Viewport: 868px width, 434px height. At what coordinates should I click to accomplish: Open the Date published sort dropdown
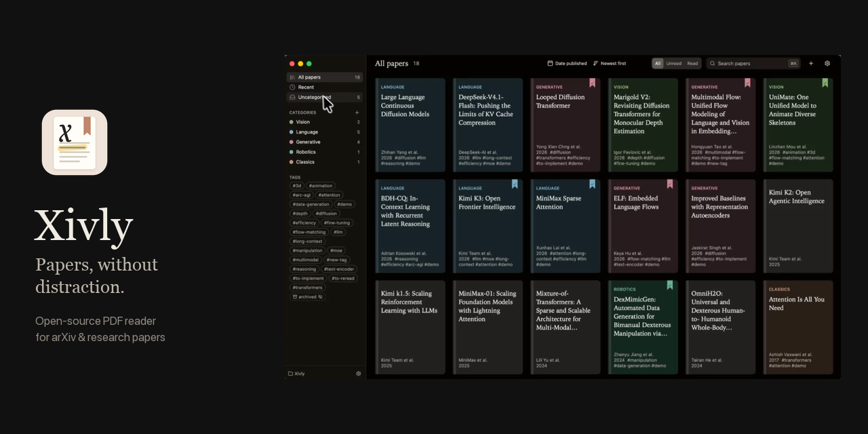click(x=568, y=64)
